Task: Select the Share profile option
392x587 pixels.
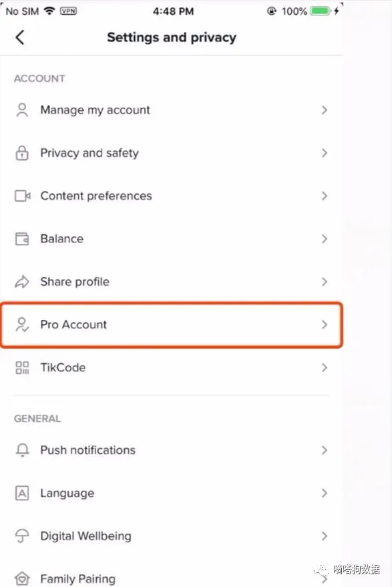Action: coord(172,282)
